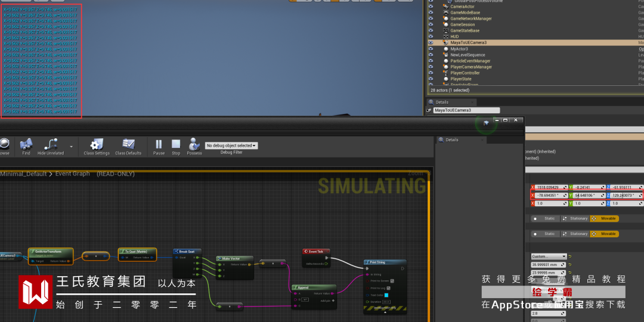Image resolution: width=644 pixels, height=322 pixels.
Task: Click the NewLevelSequence actor icon
Action: [446, 55]
